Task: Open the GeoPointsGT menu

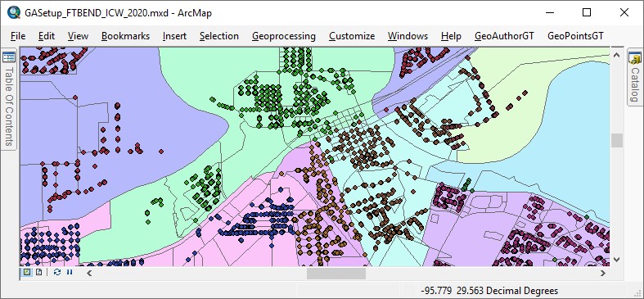Action: click(x=575, y=36)
